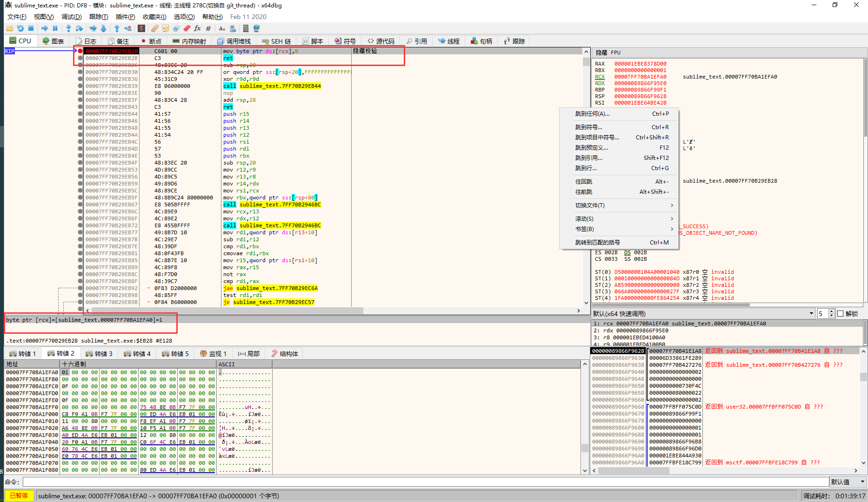Open the Variables hash icon
868x502 pixels.
pyautogui.click(x=208, y=28)
